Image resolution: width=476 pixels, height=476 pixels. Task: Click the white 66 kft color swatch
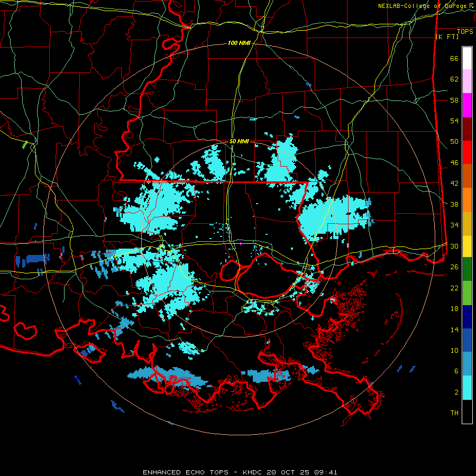coord(467,58)
